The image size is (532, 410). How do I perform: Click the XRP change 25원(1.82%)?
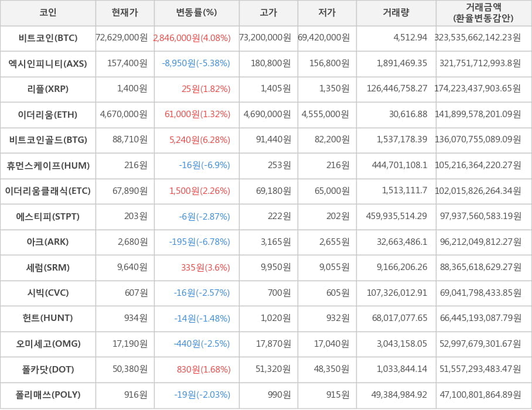click(x=206, y=89)
